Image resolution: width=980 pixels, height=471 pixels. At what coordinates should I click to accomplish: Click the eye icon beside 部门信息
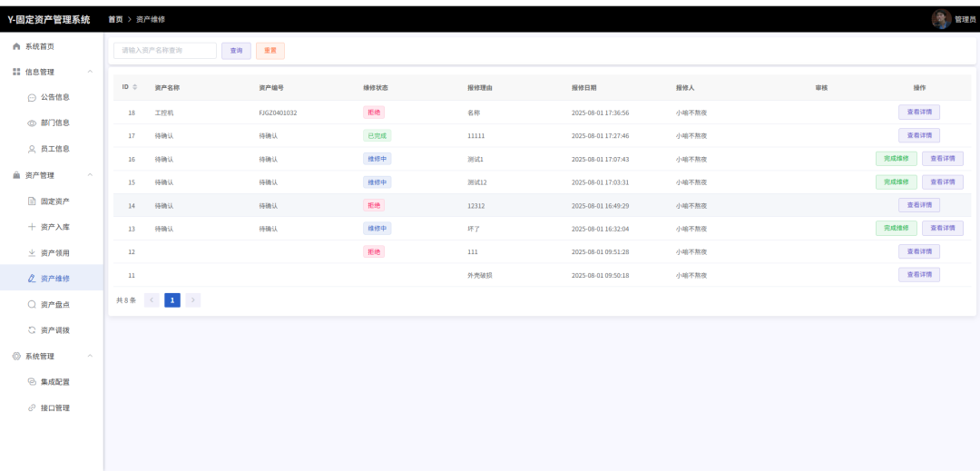pyautogui.click(x=32, y=123)
